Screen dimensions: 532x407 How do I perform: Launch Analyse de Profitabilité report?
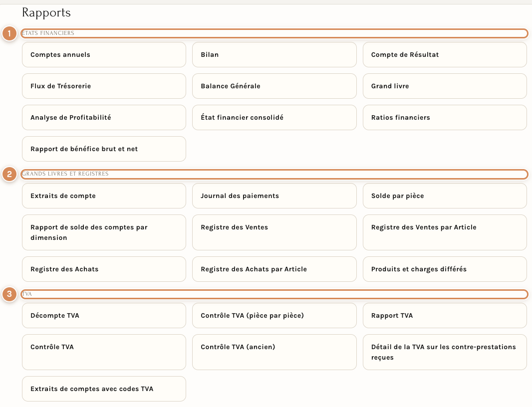[x=104, y=117]
